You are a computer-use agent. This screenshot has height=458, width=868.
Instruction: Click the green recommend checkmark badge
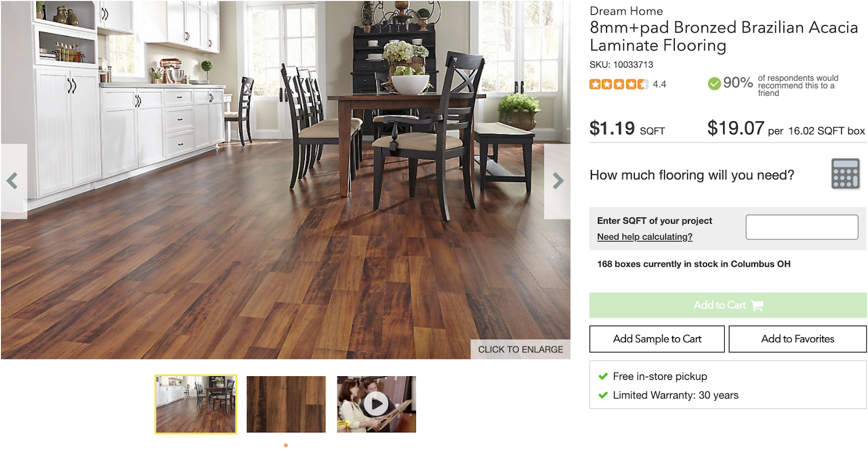(x=714, y=83)
